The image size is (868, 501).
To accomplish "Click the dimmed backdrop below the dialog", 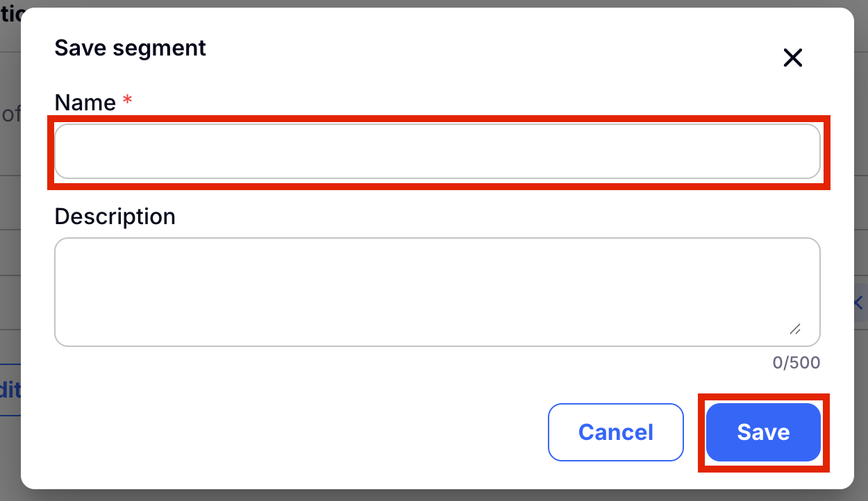I will [434, 495].
